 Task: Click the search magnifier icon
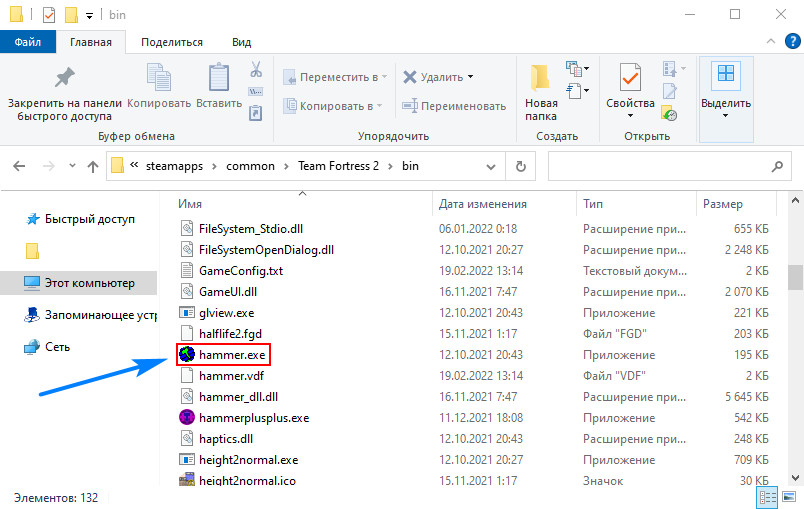coord(777,166)
